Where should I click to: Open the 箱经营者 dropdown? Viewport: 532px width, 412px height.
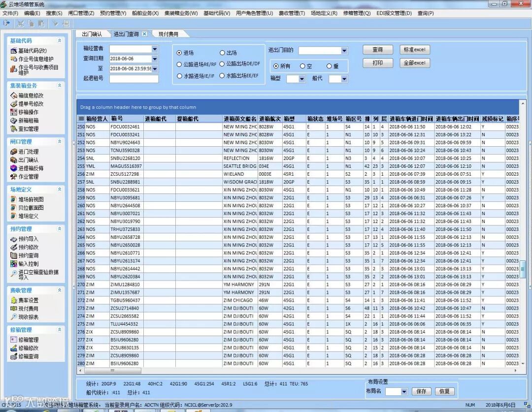pyautogui.click(x=155, y=49)
